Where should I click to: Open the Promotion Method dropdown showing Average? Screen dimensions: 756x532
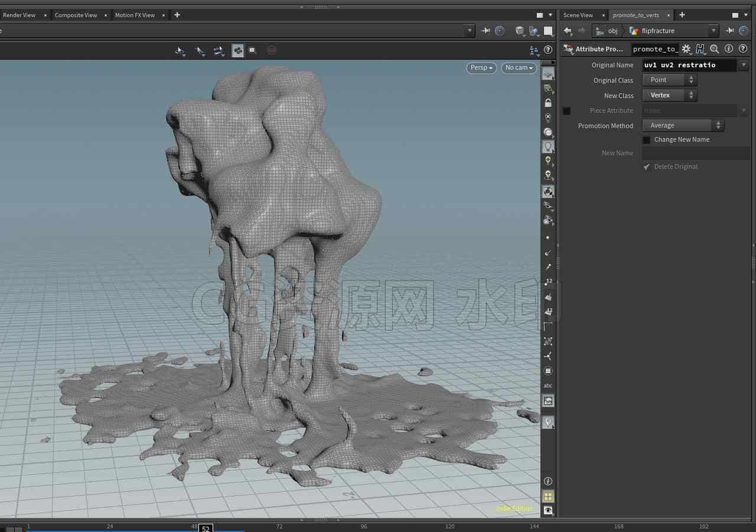pyautogui.click(x=683, y=125)
